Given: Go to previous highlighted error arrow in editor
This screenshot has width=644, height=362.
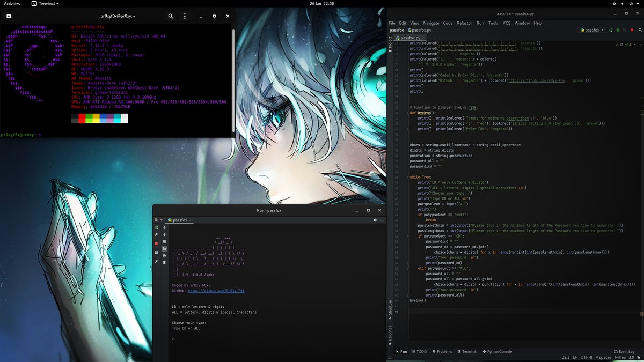Looking at the screenshot, I should click(x=635, y=45).
